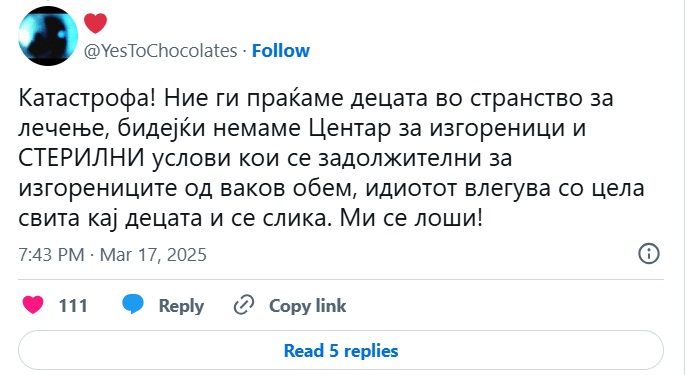Click the chain link icon
The image size is (689, 375).
coord(244,305)
